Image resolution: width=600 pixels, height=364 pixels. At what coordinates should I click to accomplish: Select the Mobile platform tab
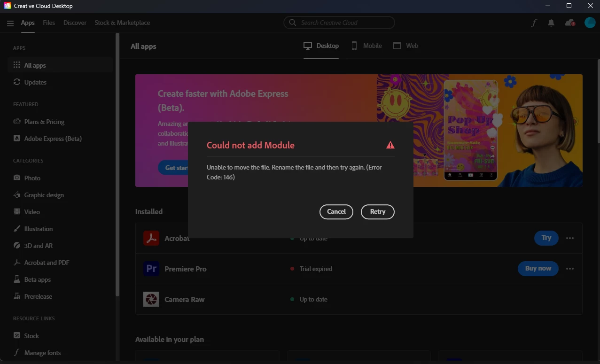point(366,46)
